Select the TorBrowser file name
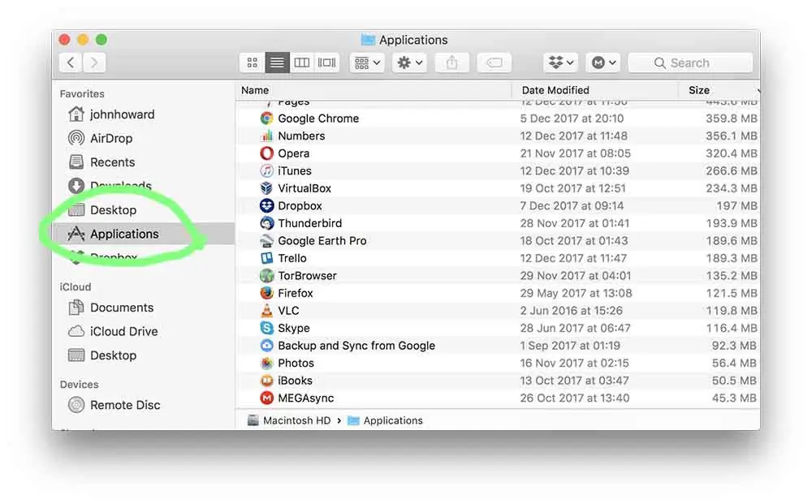The width and height of the screenshot is (812, 504). click(307, 276)
